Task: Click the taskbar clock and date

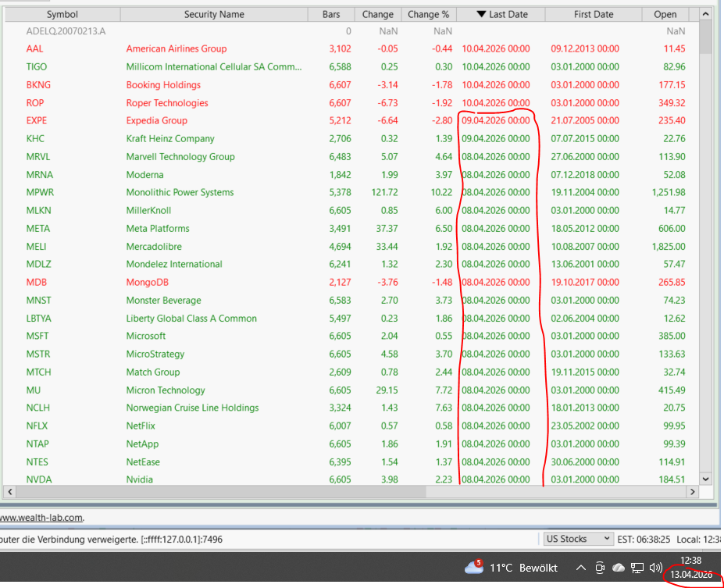Action: [690, 568]
